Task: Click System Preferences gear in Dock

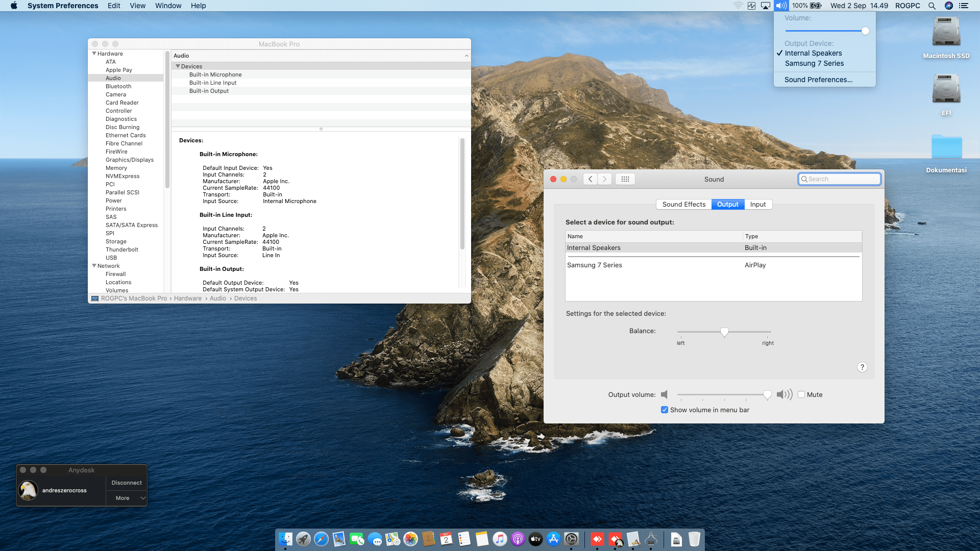Action: (571, 539)
